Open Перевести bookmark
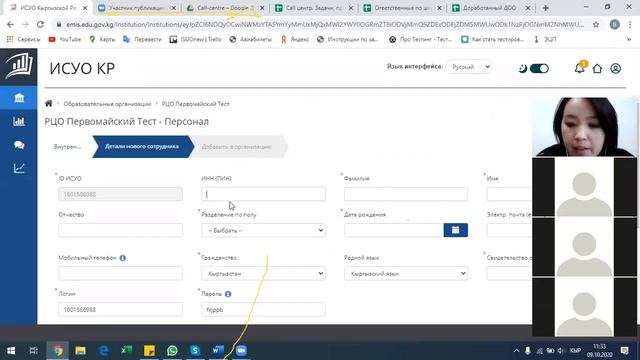Viewport: 640px width, 360px height. [142, 40]
